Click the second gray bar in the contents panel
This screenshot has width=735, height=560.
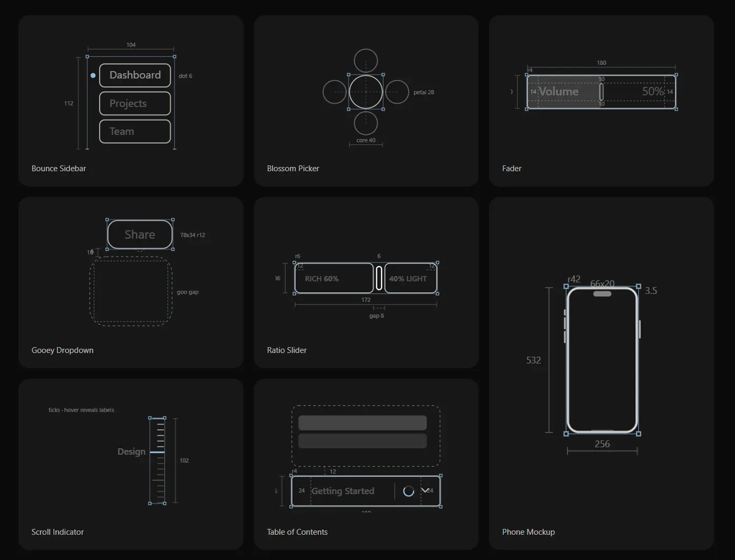pyautogui.click(x=362, y=441)
